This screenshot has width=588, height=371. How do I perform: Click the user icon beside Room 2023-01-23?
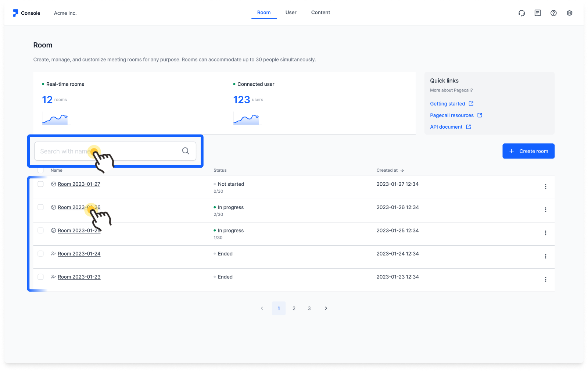pyautogui.click(x=53, y=277)
